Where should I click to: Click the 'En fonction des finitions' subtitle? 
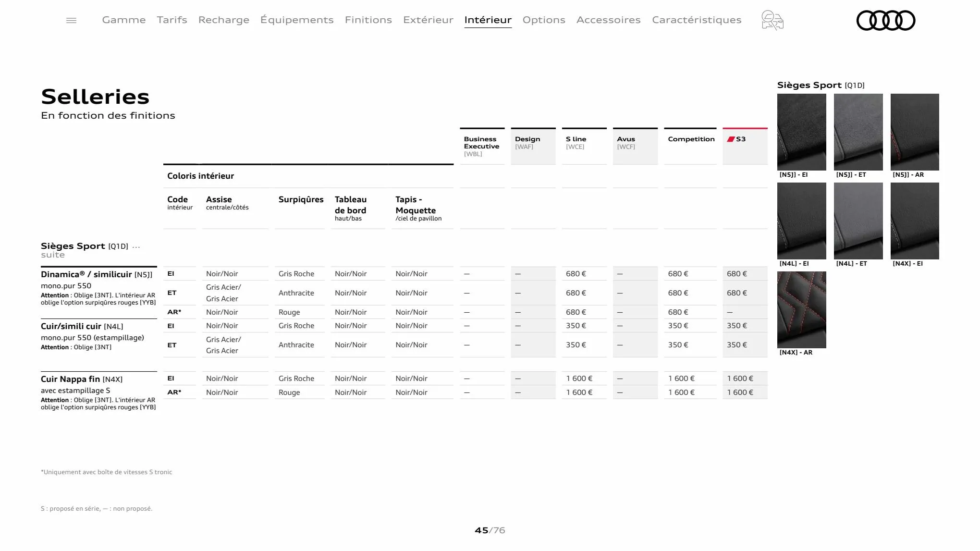click(x=108, y=115)
